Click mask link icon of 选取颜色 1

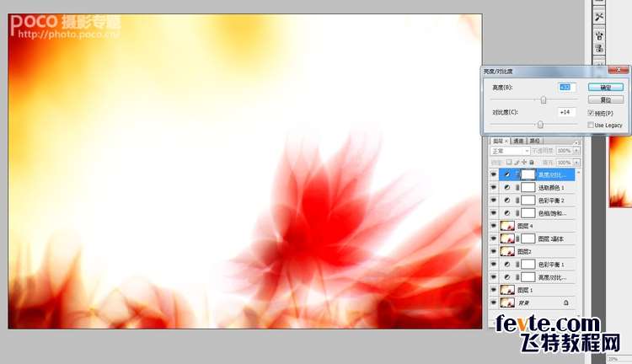pos(517,187)
